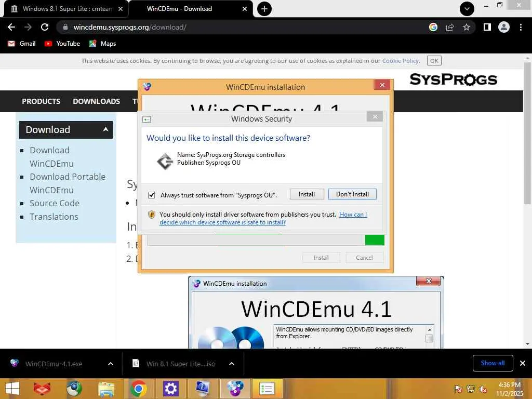Close the Windows 8.1 Super Lite tab
The height and width of the screenshot is (399, 532).
[x=121, y=9]
